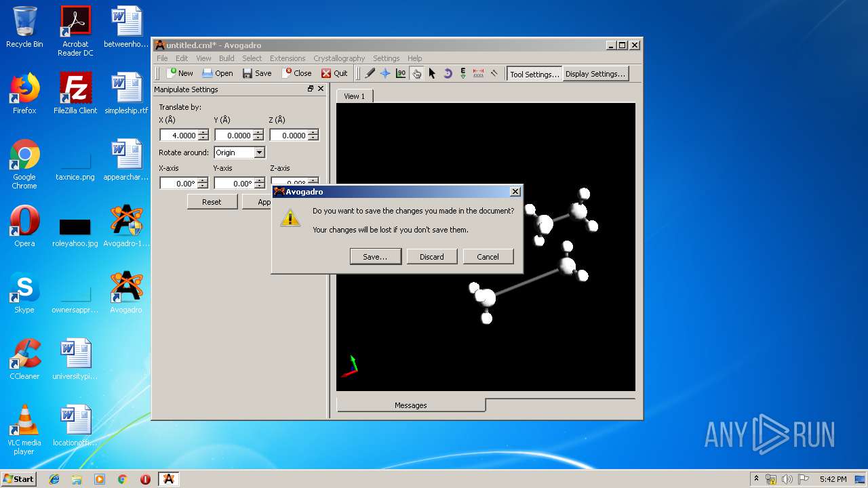
Task: Click Save... in the Avogadro dialog
Action: coord(375,257)
